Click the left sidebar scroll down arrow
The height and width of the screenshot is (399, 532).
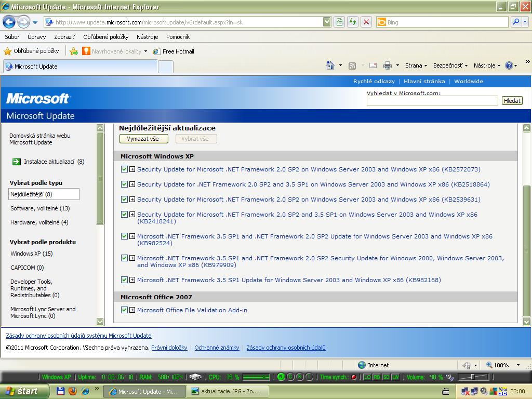point(100,321)
